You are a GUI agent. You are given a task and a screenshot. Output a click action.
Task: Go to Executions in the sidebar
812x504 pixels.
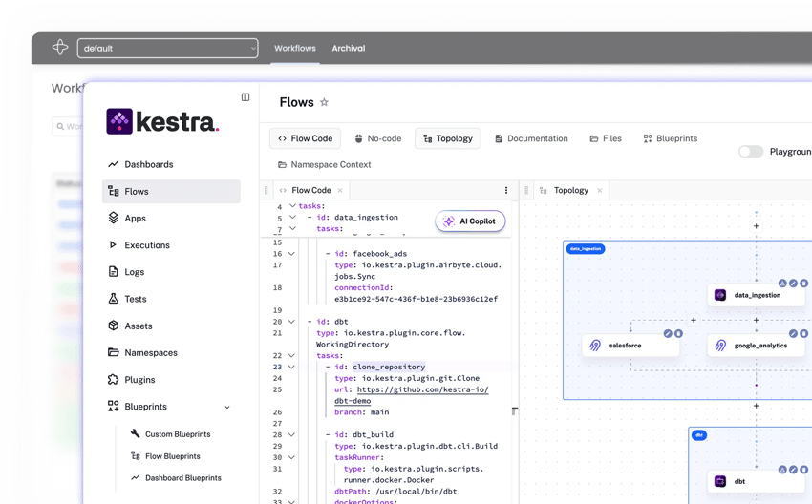146,245
